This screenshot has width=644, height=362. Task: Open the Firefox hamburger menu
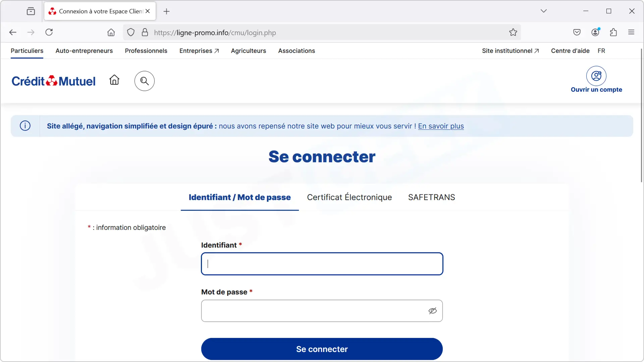(631, 33)
